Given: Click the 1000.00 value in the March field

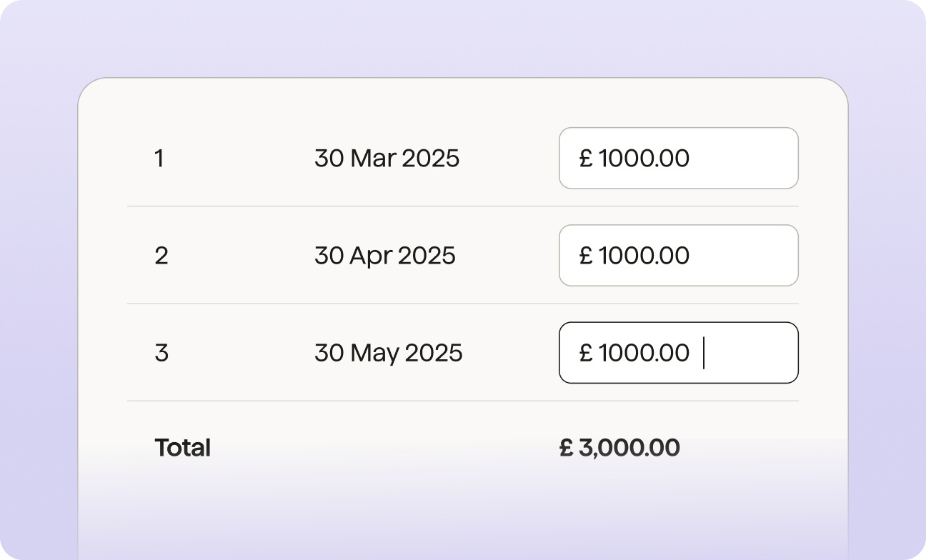Looking at the screenshot, I should coord(644,158).
